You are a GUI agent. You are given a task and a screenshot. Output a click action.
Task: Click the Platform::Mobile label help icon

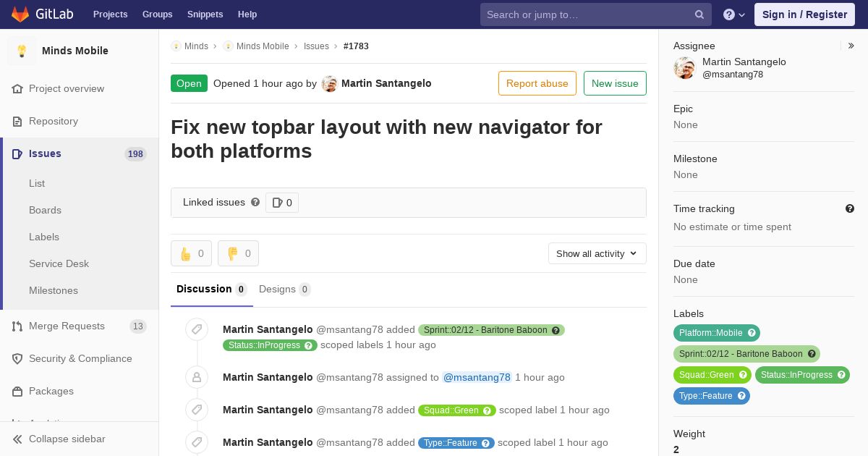pyautogui.click(x=752, y=333)
